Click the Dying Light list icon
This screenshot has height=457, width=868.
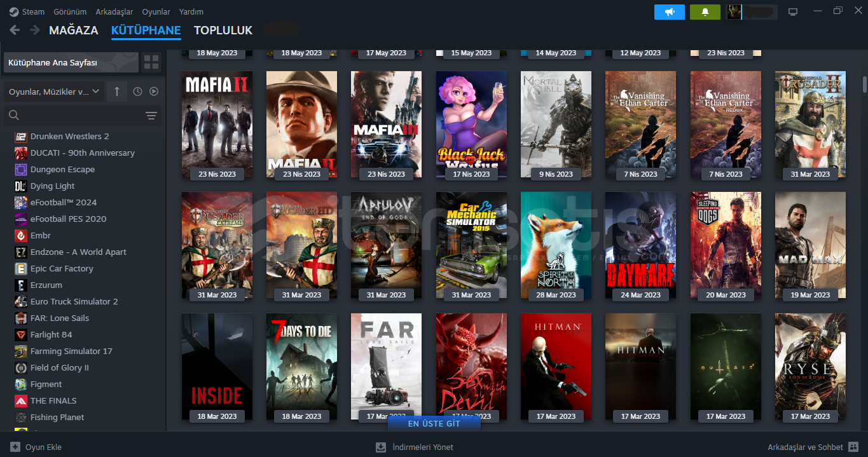tap(20, 186)
